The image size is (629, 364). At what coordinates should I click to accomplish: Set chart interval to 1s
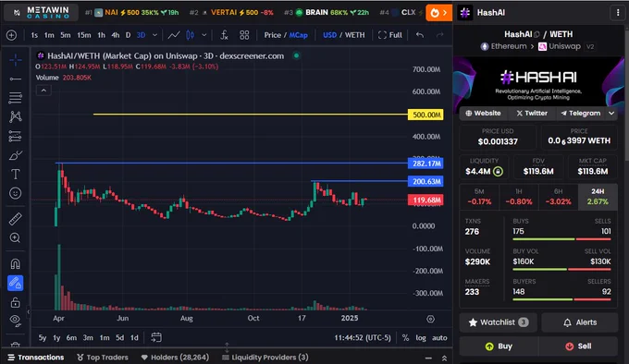(34, 35)
